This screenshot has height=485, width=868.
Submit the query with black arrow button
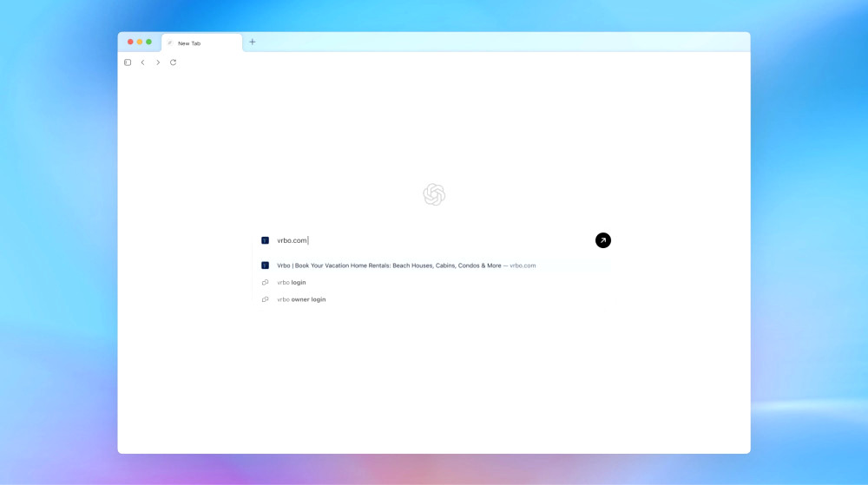coord(603,240)
